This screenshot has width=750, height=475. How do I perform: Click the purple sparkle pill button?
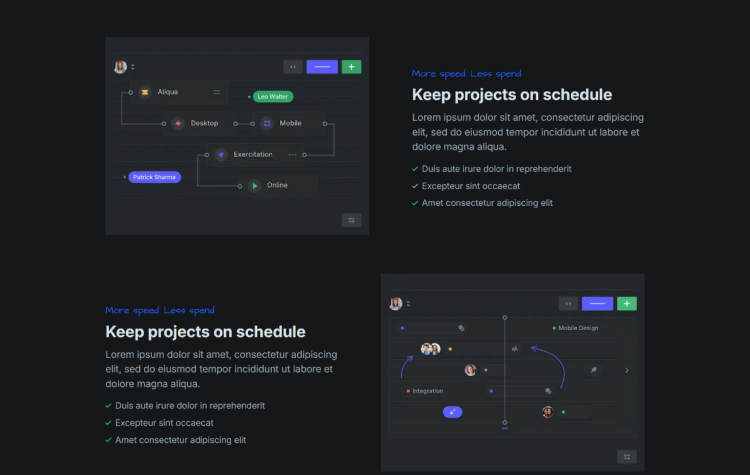coord(453,412)
